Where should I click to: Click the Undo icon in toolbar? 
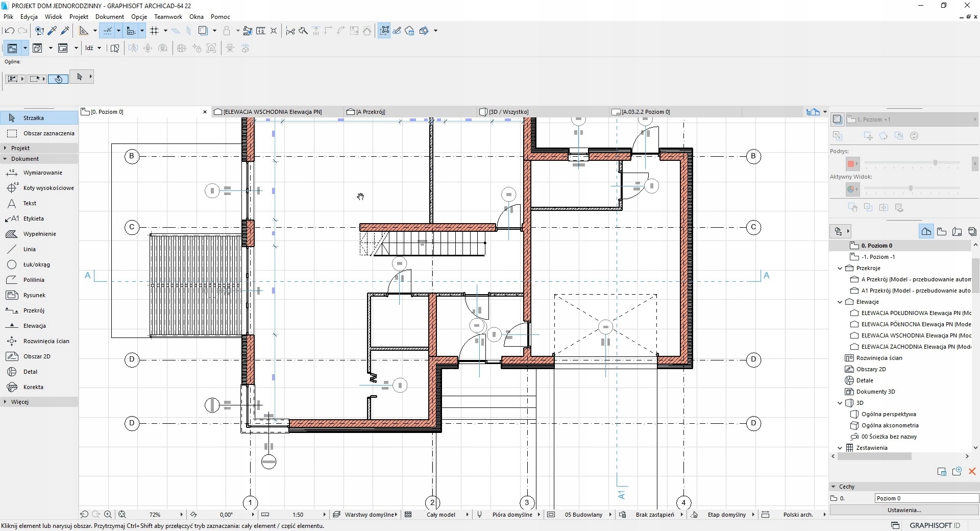(x=9, y=31)
